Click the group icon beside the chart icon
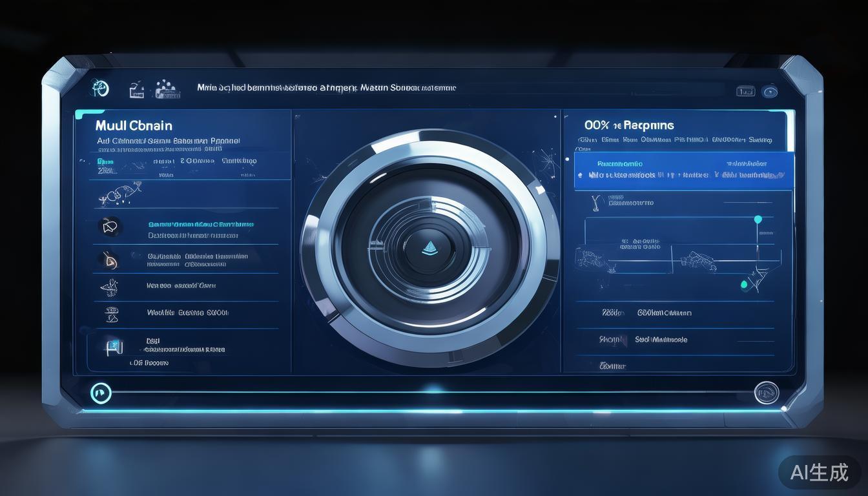This screenshot has height=496, width=868. [167, 90]
